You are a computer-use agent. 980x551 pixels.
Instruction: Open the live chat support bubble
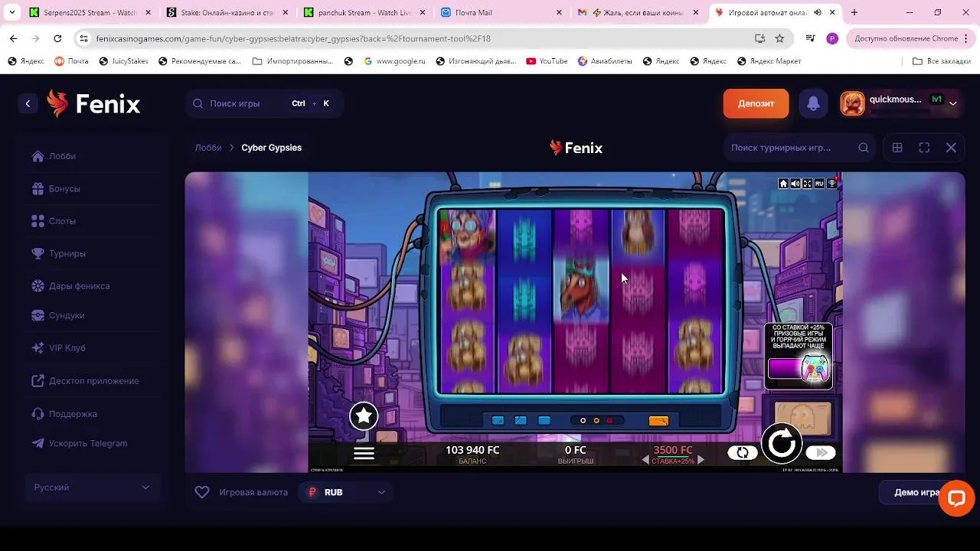click(956, 498)
